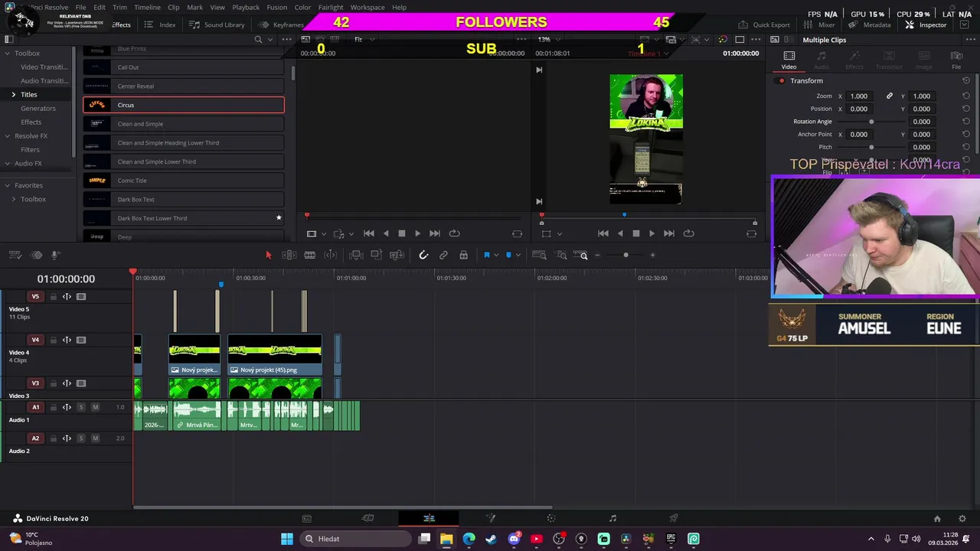
Task: Open the Trim menu
Action: pos(119,7)
